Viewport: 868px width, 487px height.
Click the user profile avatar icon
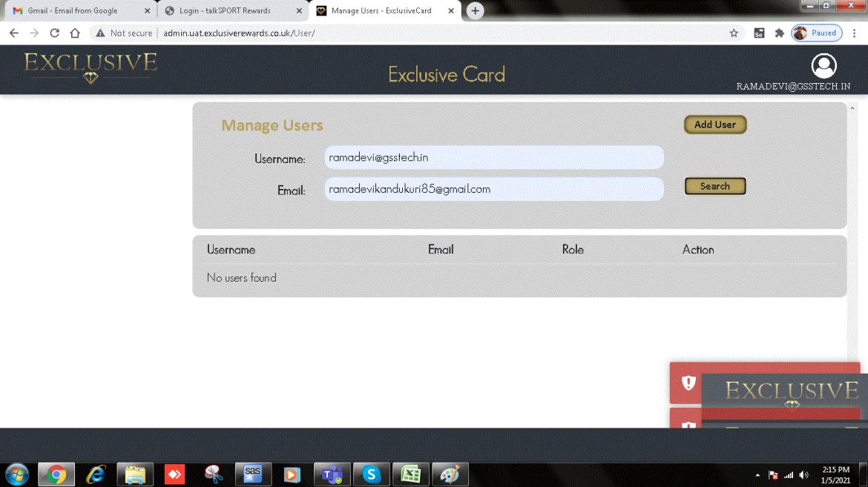pos(823,66)
